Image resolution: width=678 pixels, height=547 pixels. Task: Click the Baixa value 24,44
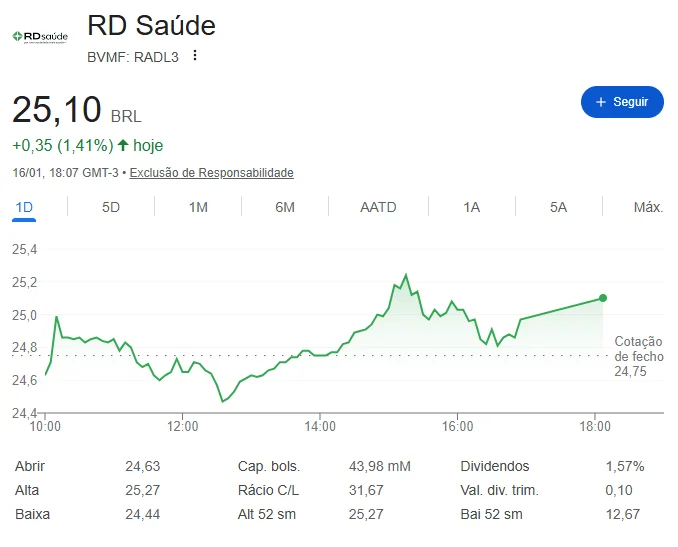143,514
